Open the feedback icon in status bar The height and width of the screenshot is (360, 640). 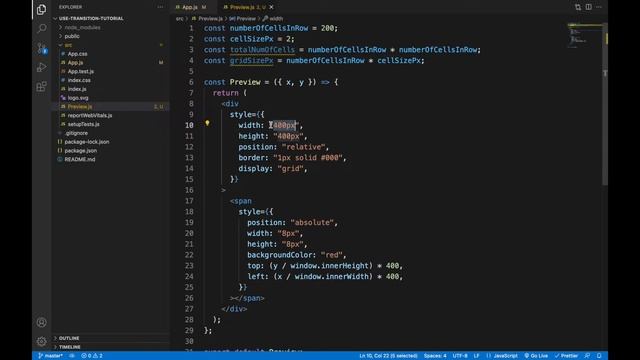pos(587,356)
